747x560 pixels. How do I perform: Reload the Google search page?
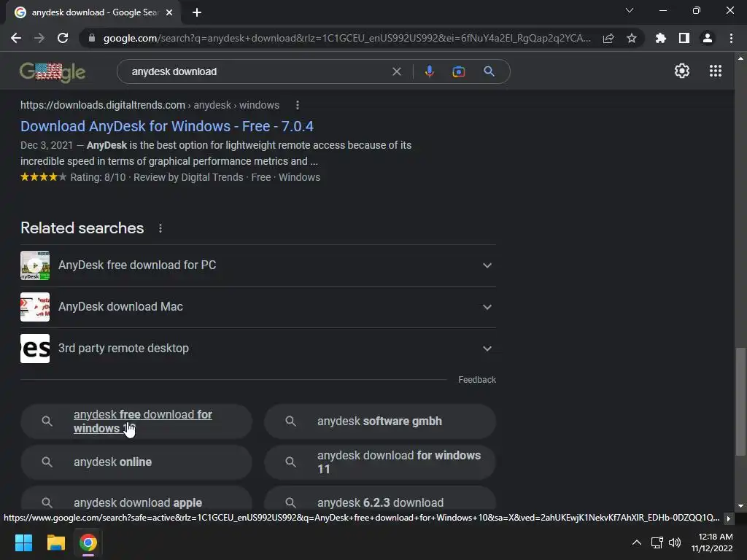(x=63, y=38)
